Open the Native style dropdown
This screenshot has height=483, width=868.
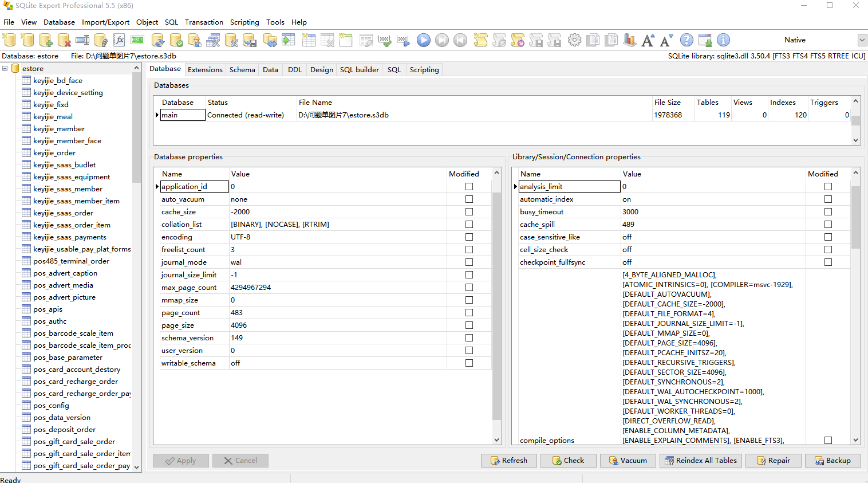[x=862, y=40]
